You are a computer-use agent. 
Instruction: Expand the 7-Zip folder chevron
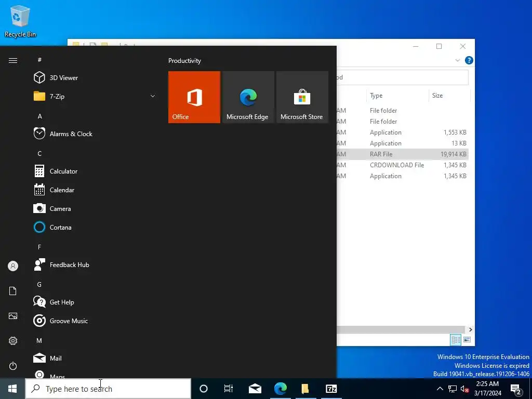[x=153, y=96]
